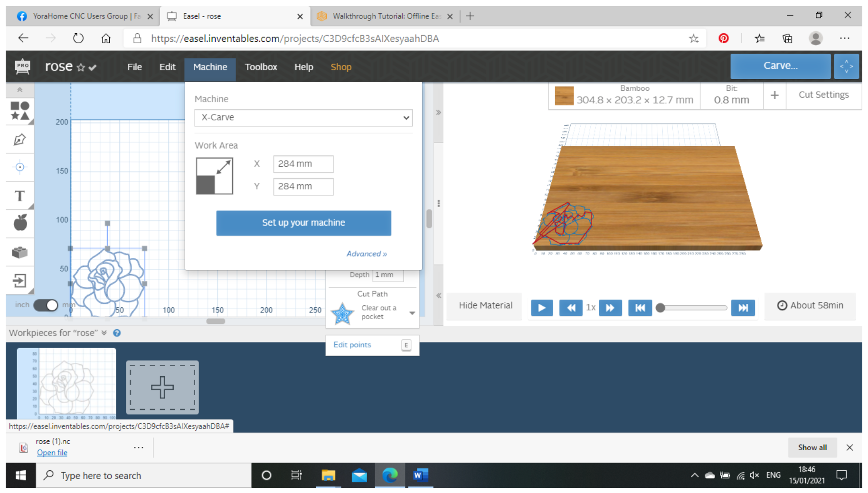The height and width of the screenshot is (493, 868).
Task: Collapse the Workpieces panel chevron
Action: 104,333
